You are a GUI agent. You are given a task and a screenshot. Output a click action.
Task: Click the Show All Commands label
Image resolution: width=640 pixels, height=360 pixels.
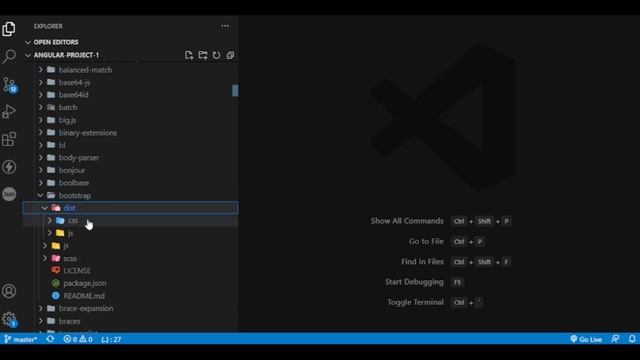pyautogui.click(x=407, y=221)
